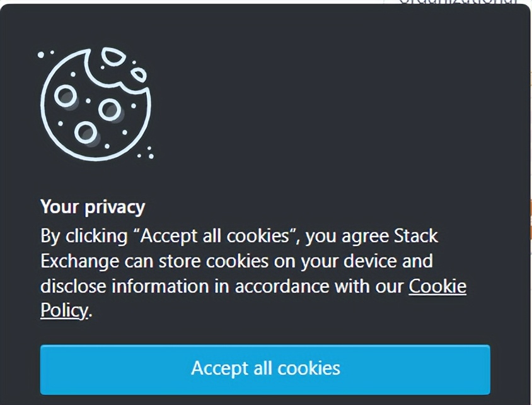This screenshot has width=532, height=405.
Task: Follow the underlined Policy text
Action: (x=62, y=310)
